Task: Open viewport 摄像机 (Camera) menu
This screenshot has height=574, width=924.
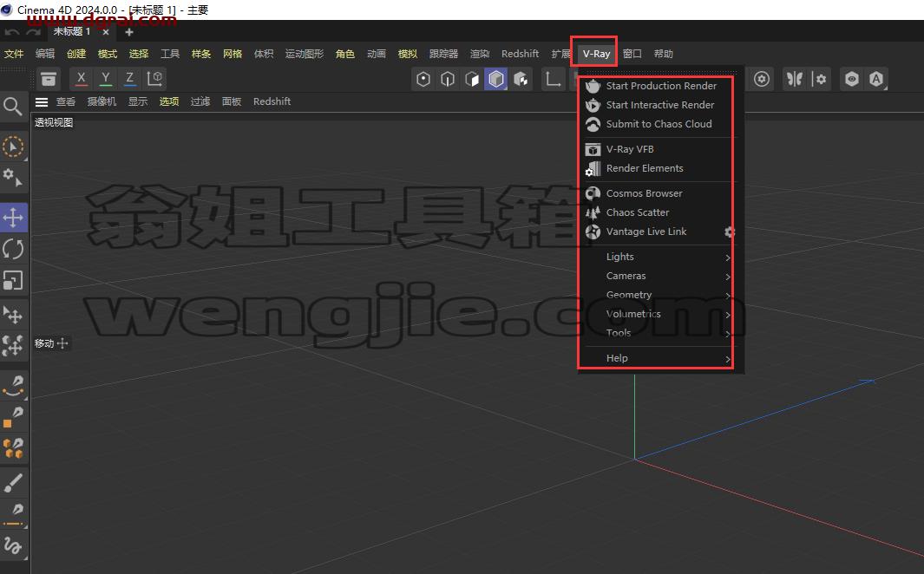Action: click(102, 101)
